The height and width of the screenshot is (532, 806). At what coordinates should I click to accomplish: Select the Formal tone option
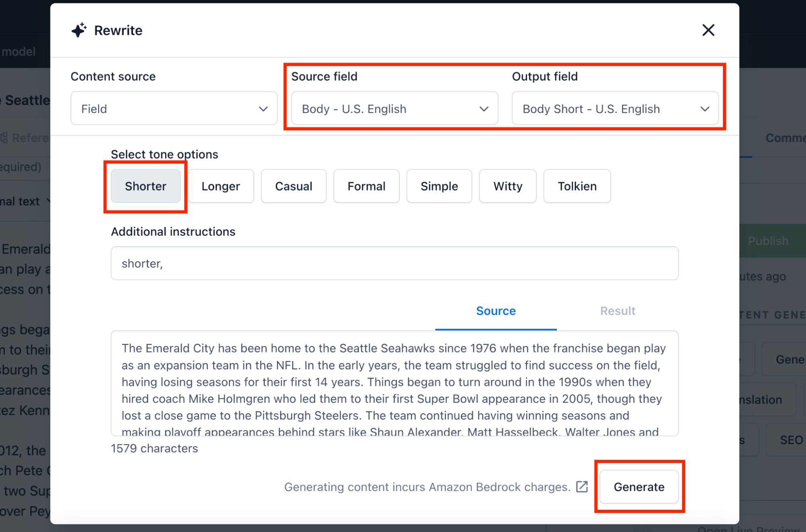pos(366,186)
